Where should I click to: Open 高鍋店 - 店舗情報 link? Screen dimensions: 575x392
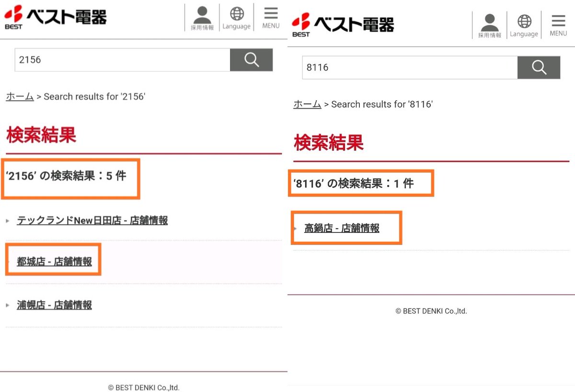[x=342, y=228]
